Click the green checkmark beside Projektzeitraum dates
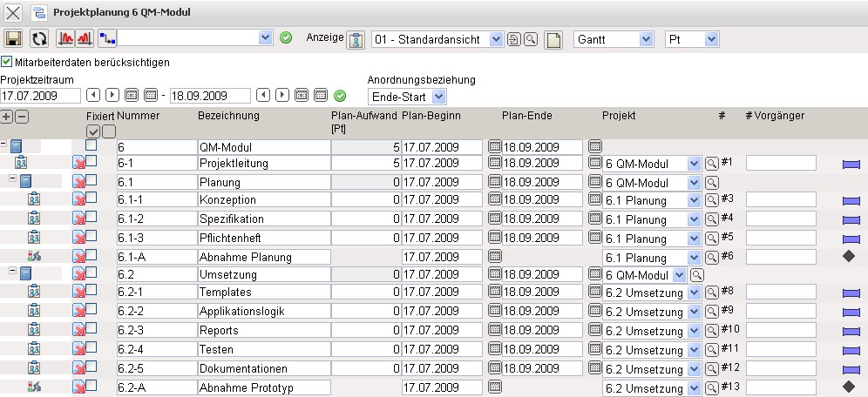Image resolution: width=868 pixels, height=397 pixels. 340,95
